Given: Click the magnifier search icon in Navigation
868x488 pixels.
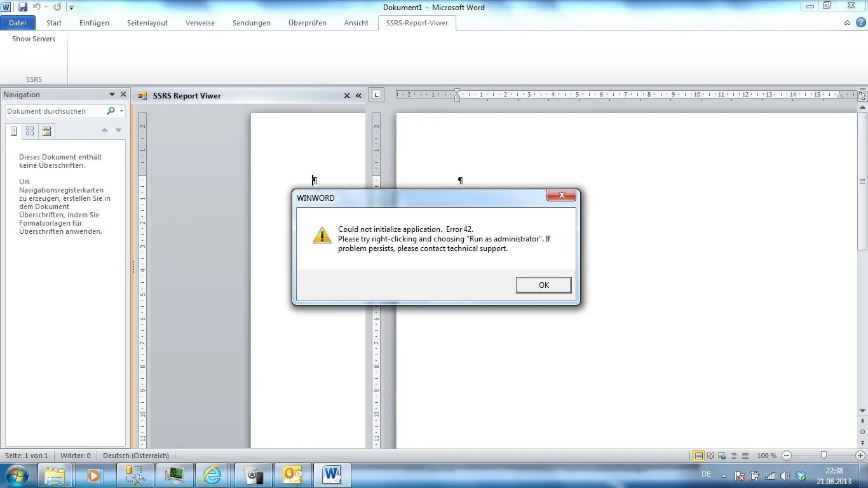Looking at the screenshot, I should [x=111, y=111].
